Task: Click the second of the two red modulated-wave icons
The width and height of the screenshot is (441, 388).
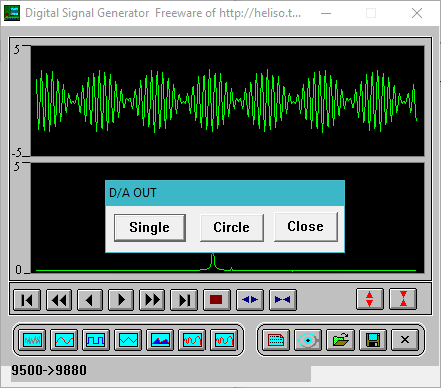Action: 224,340
